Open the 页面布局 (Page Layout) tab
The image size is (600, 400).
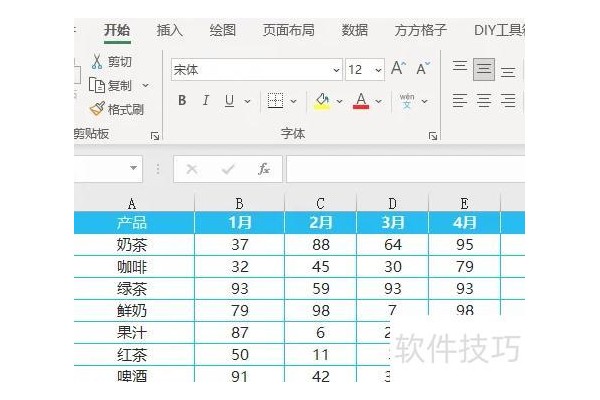pyautogui.click(x=289, y=30)
